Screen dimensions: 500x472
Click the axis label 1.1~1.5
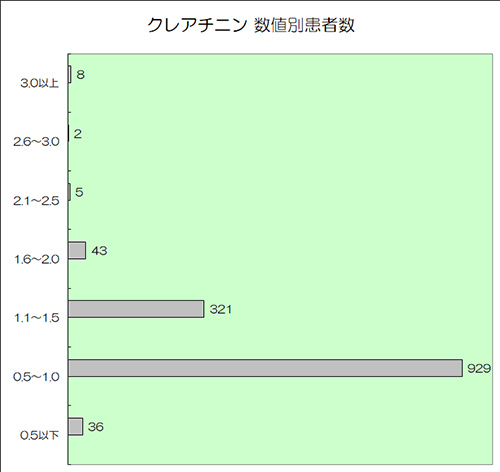pyautogui.click(x=37, y=318)
